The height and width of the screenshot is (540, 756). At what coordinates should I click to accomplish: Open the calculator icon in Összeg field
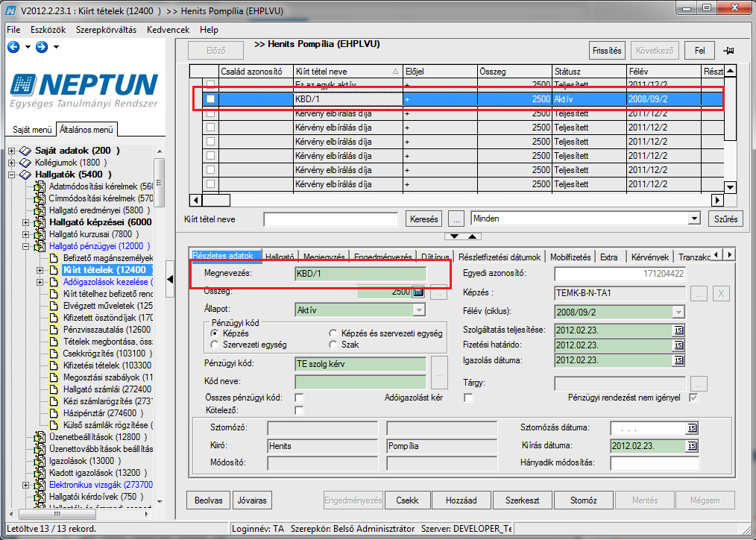(x=418, y=291)
